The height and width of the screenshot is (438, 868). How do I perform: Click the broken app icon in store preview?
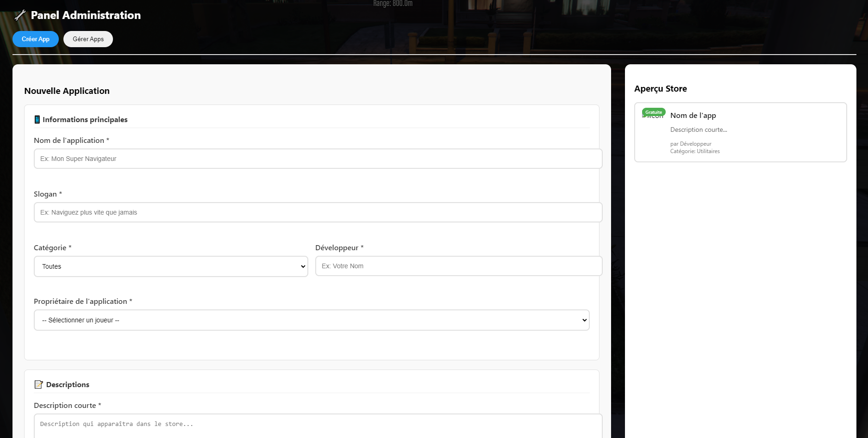click(653, 117)
